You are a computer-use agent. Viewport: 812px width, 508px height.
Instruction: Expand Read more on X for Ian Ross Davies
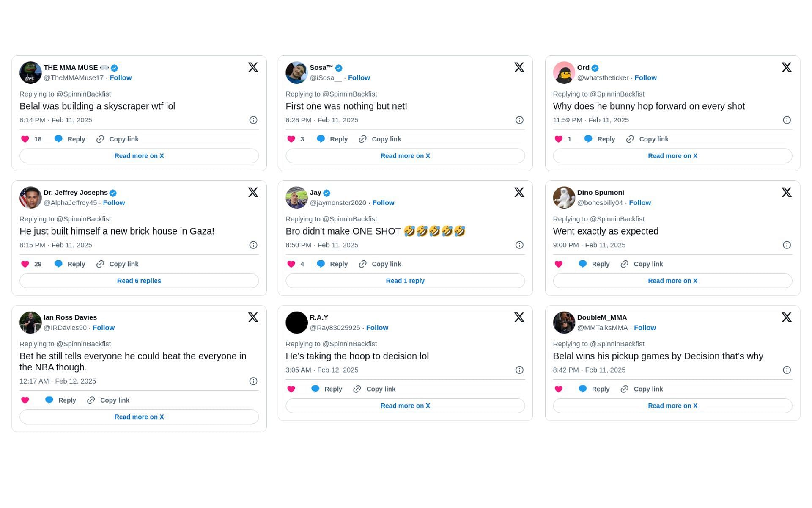pyautogui.click(x=139, y=417)
